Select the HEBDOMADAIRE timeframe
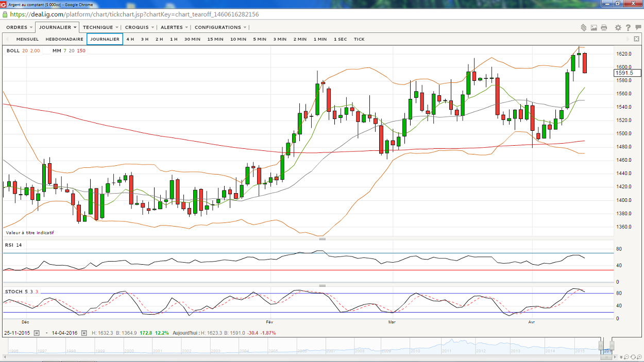Viewport: 644px width, 362px height. pyautogui.click(x=64, y=39)
